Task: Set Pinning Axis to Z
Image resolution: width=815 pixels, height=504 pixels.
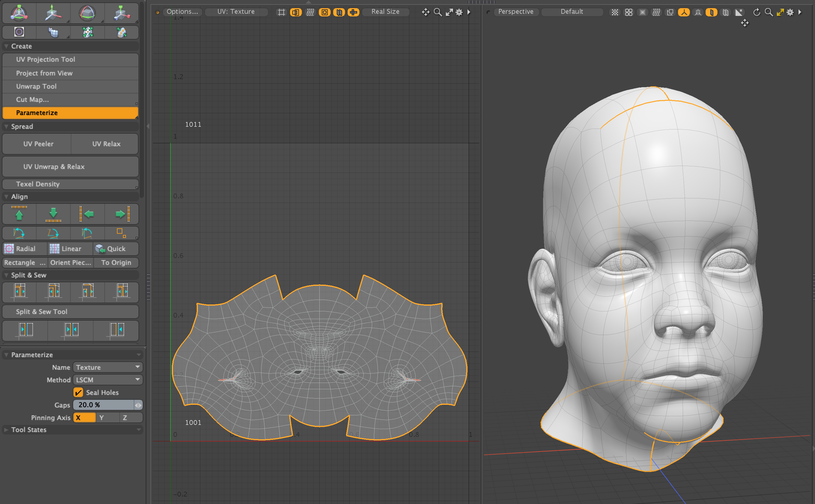Action: click(x=125, y=418)
